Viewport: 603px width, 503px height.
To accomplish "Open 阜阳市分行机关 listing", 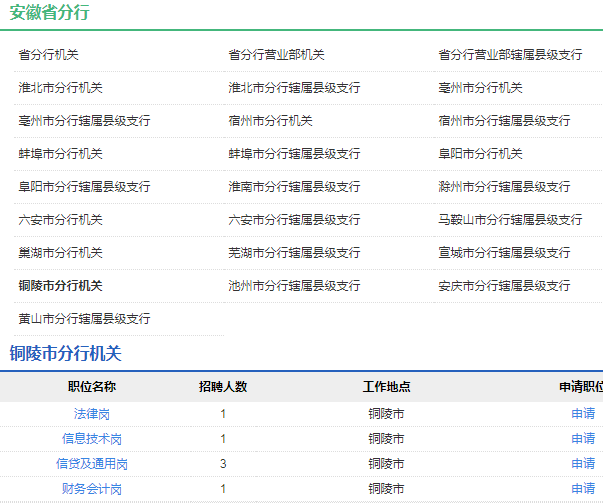I will point(480,154).
